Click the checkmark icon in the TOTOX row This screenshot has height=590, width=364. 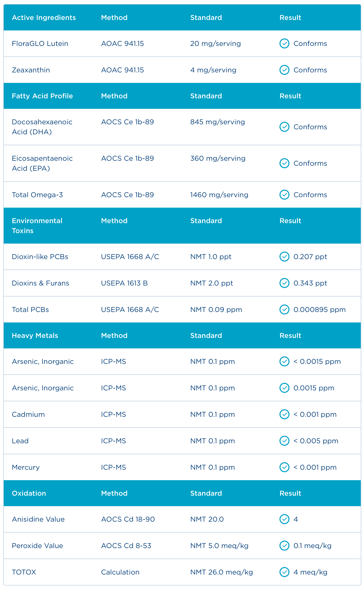tap(284, 572)
